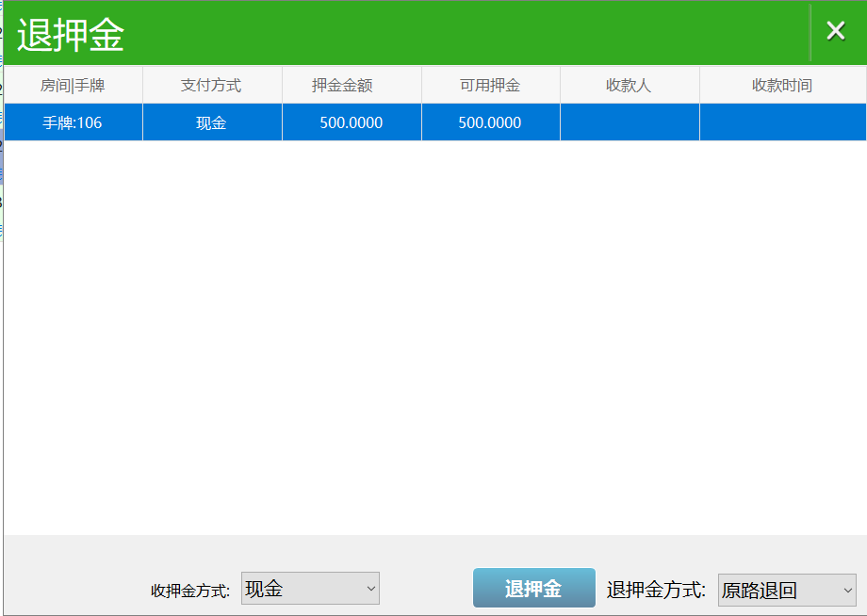This screenshot has height=616, width=867.
Task: Sort by the 房间|手牌 column header
Action: [73, 85]
